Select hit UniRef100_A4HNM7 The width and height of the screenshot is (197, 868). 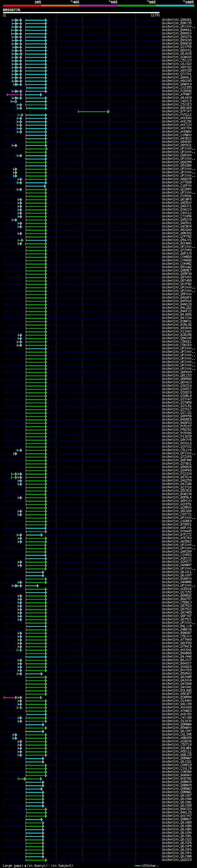pos(177,565)
